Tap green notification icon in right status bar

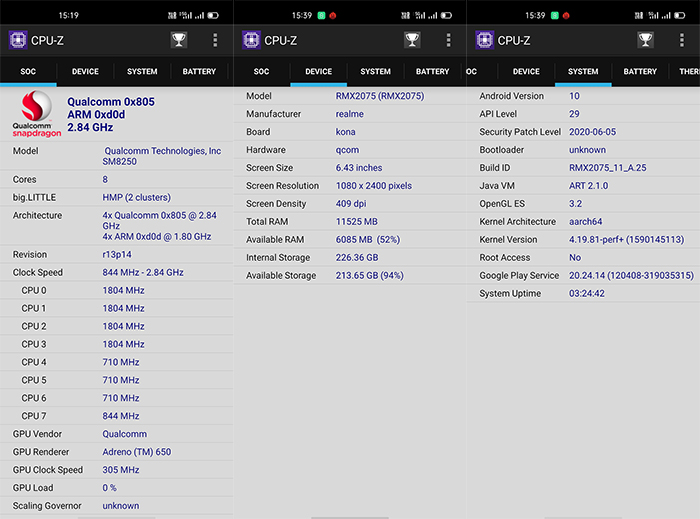tap(554, 16)
